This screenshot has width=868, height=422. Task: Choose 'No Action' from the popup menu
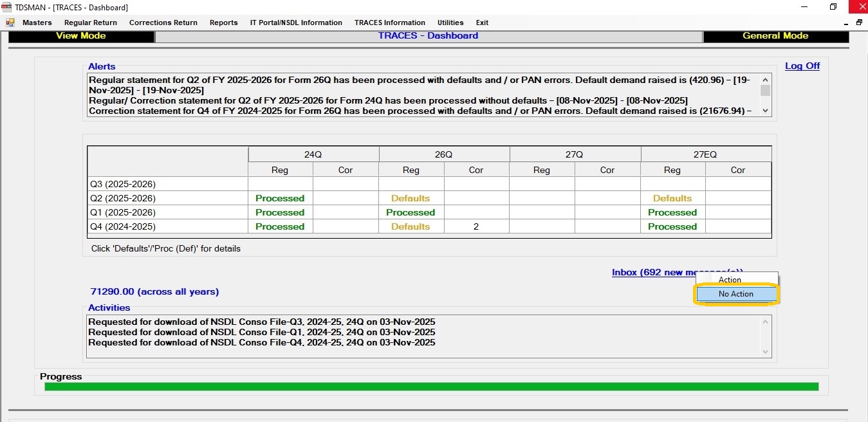(x=736, y=294)
